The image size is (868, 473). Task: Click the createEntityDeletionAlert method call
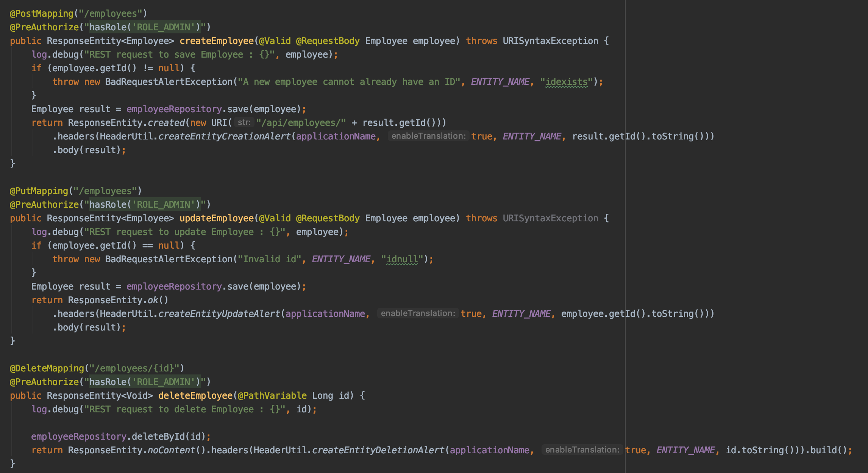click(x=378, y=450)
